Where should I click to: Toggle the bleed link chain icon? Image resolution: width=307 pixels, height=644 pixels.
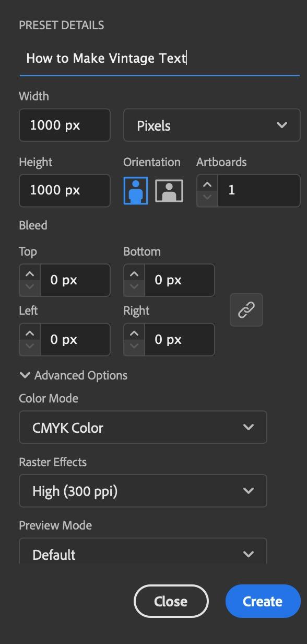[x=246, y=310]
